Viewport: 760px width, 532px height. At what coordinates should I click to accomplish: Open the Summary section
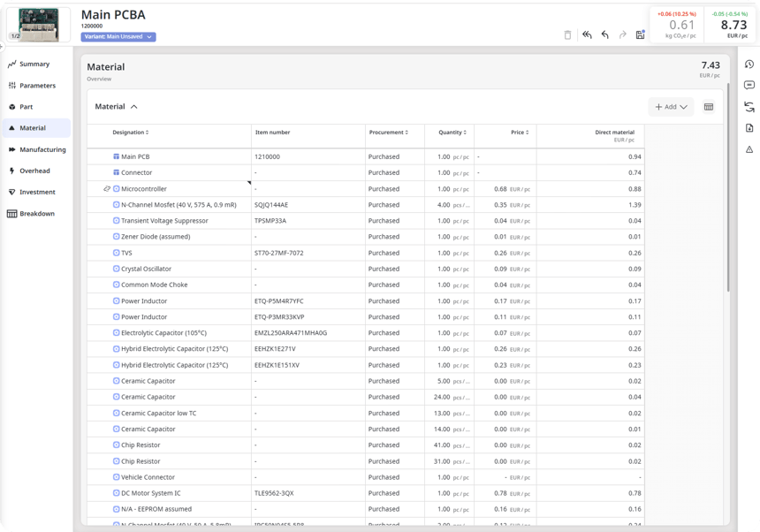pos(34,65)
